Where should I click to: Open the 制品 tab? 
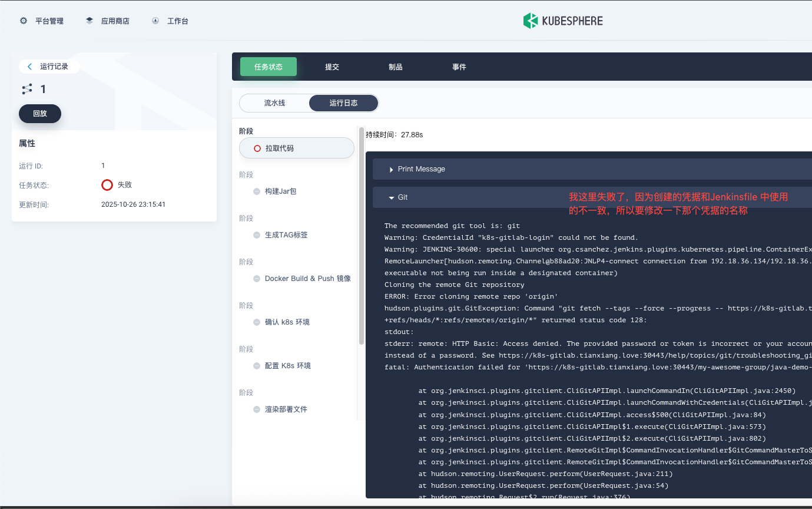(396, 67)
